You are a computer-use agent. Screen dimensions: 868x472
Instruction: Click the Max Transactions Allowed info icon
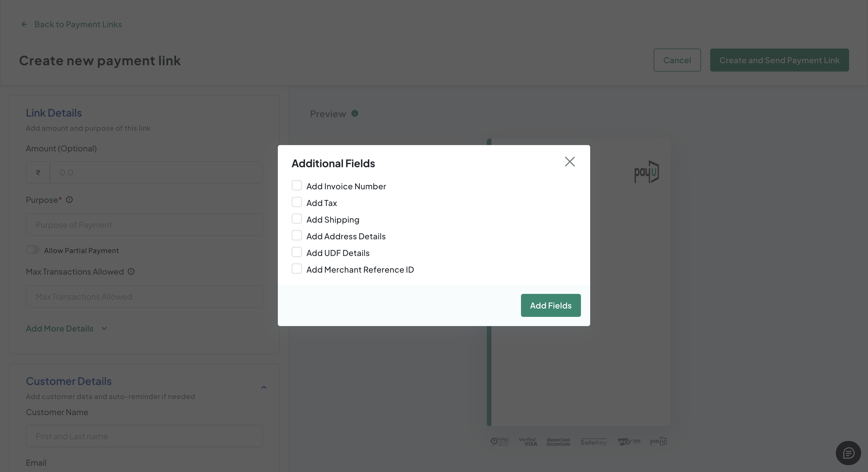click(x=131, y=272)
